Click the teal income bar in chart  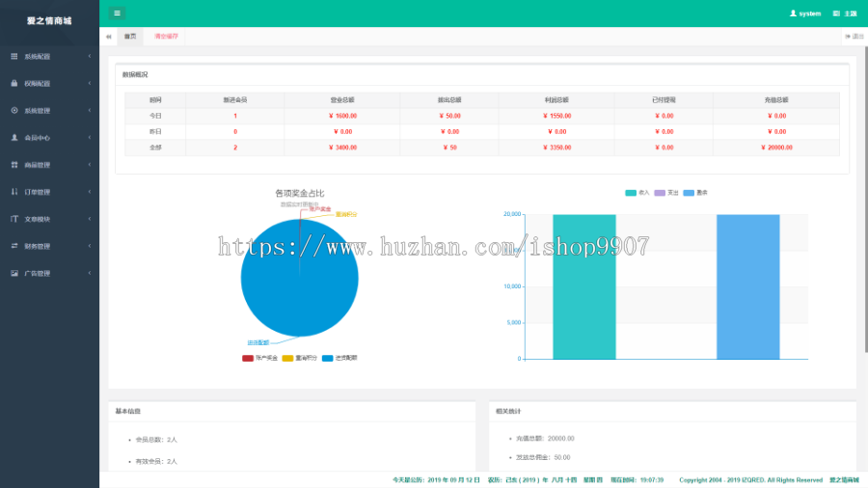tap(584, 286)
